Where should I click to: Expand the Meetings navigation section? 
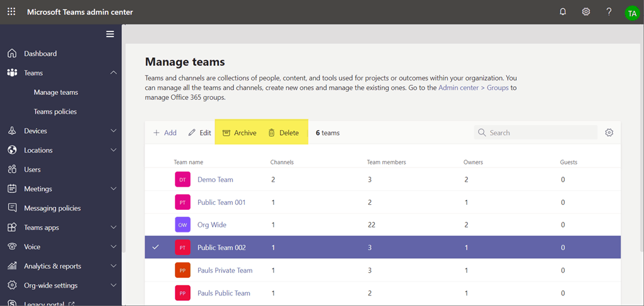[113, 189]
